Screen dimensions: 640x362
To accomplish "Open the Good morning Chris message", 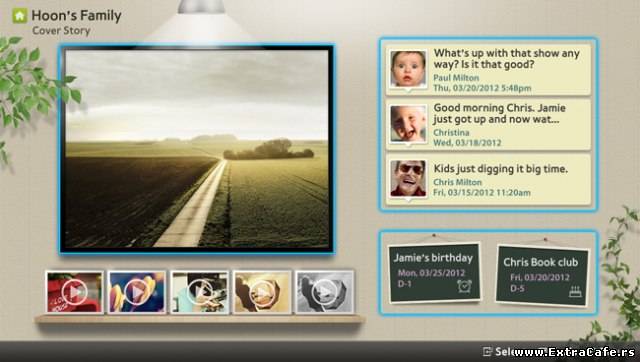I will [x=488, y=124].
